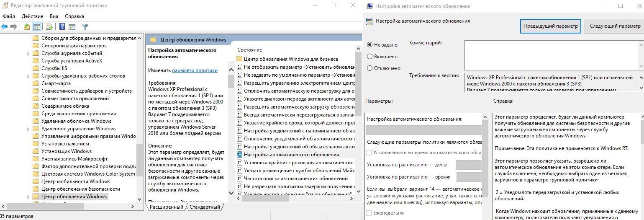Select the 'Включено' radio button
Screen dimensions: 644x220
369,57
